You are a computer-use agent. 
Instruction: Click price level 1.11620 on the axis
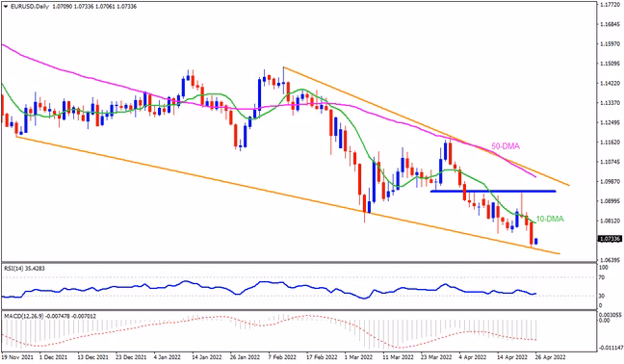pyautogui.click(x=611, y=142)
